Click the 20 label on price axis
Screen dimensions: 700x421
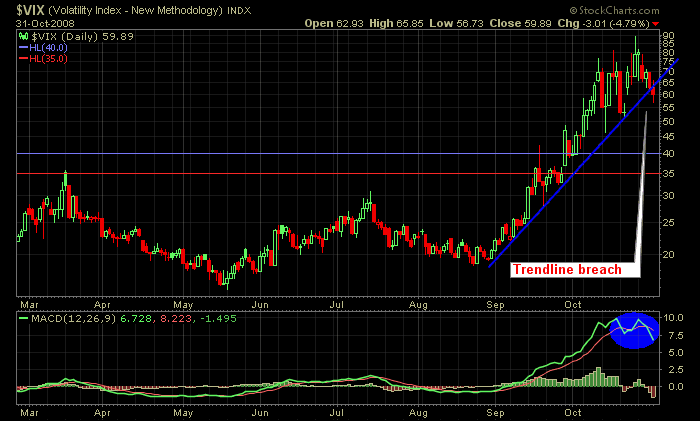point(668,254)
